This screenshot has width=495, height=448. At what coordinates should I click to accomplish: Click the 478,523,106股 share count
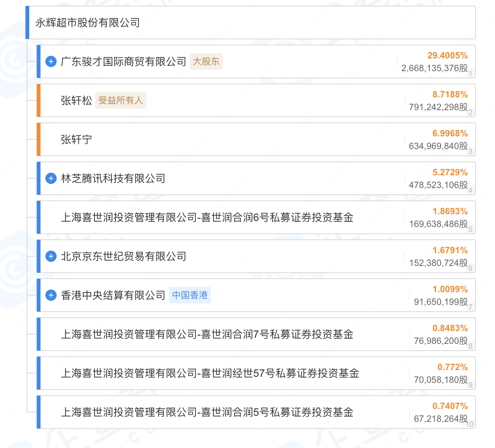click(x=438, y=185)
